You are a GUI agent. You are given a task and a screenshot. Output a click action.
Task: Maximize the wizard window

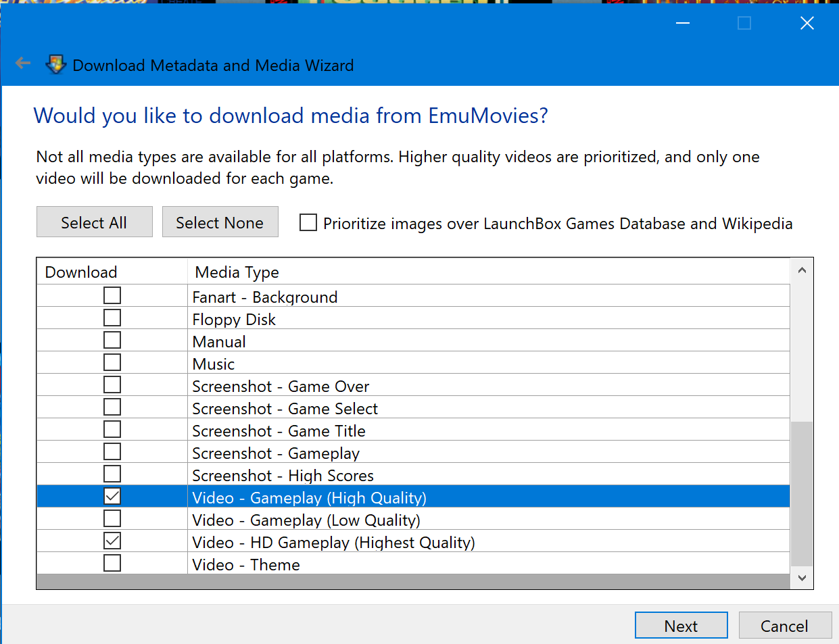coord(744,23)
